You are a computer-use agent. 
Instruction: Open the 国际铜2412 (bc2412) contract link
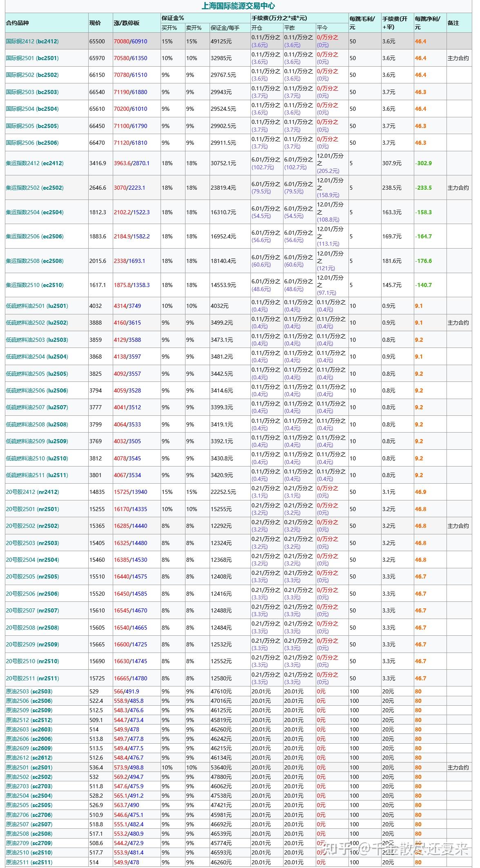pos(32,41)
